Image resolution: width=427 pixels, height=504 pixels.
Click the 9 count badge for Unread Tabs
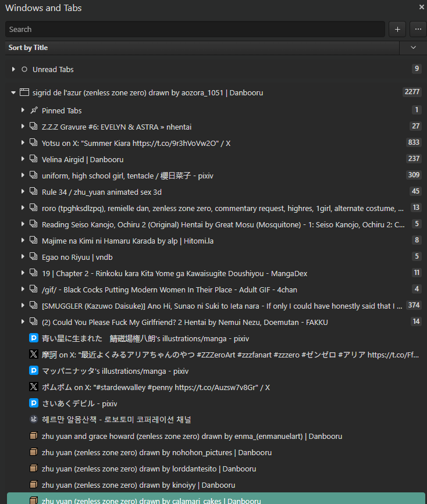pyautogui.click(x=417, y=69)
